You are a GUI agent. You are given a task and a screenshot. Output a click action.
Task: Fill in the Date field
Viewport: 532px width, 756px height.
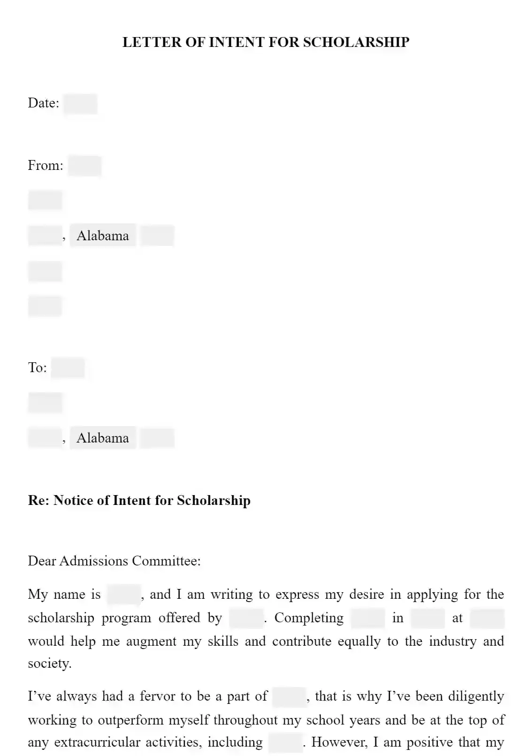80,104
